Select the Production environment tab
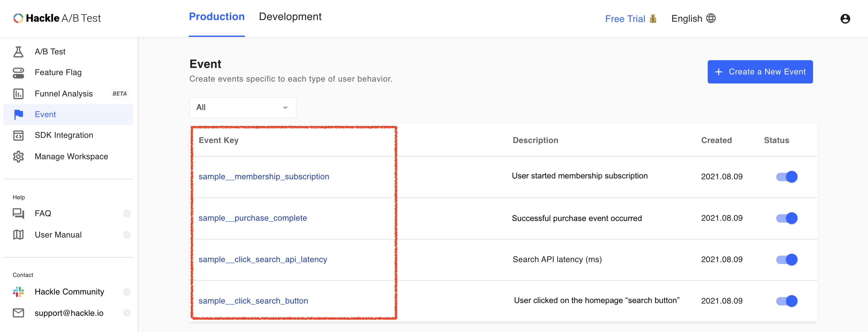Screen dimensions: 868x332 coord(216,17)
